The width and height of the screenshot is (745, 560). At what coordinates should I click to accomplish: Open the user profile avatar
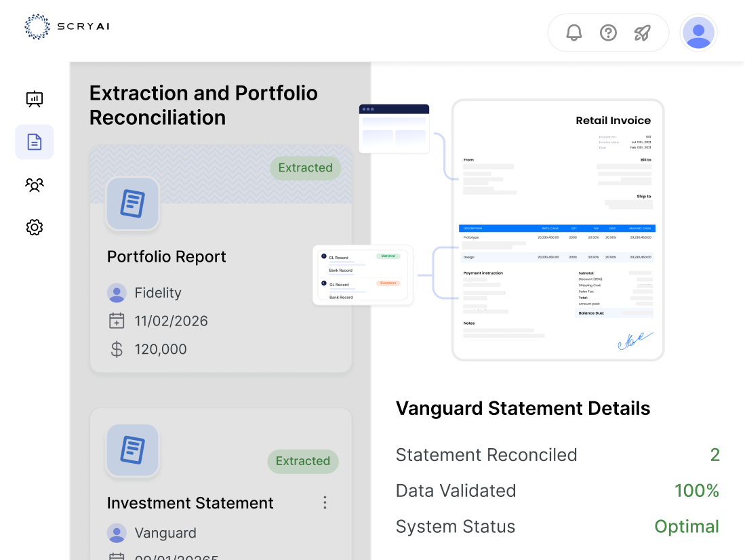(x=698, y=33)
